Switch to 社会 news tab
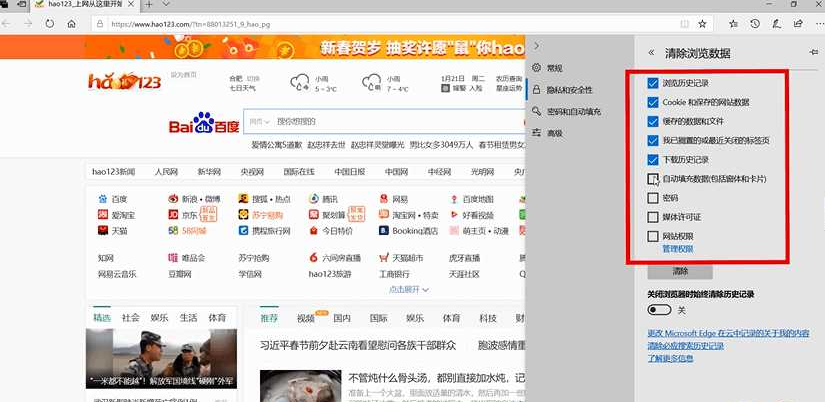The width and height of the screenshot is (825, 402). 130,318
